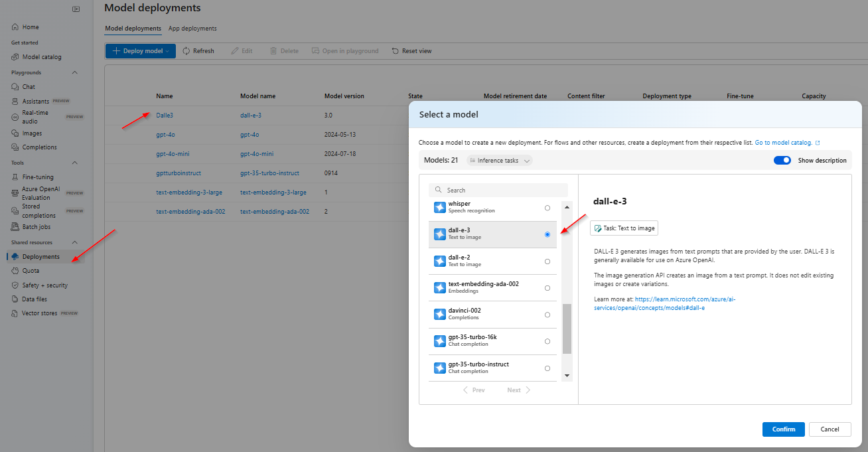Select the dall-e-2 radio button
Viewport: 868px width, 452px height.
(547, 261)
